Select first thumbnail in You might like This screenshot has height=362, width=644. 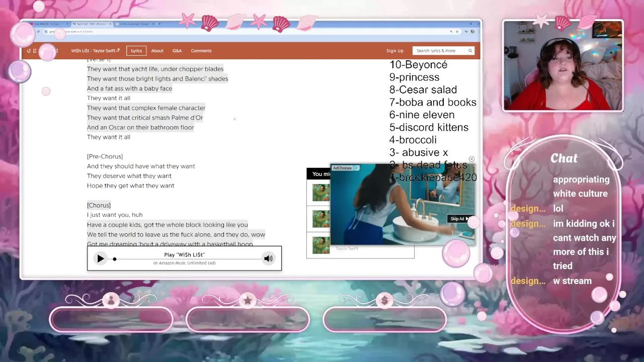click(321, 193)
